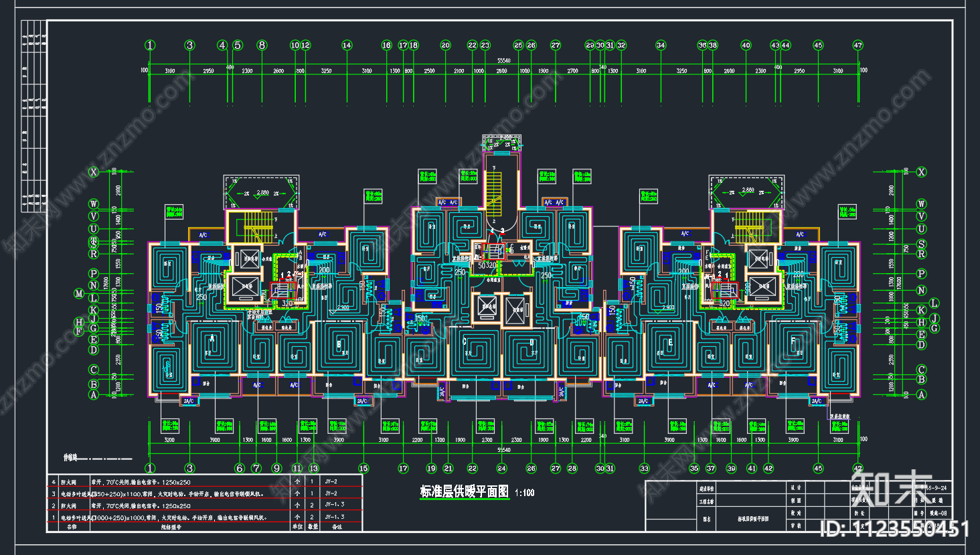Image resolution: width=980 pixels, height=555 pixels.
Task: Select the small 标准层供暖平面图 text in title block
Action: pyautogui.click(x=753, y=519)
